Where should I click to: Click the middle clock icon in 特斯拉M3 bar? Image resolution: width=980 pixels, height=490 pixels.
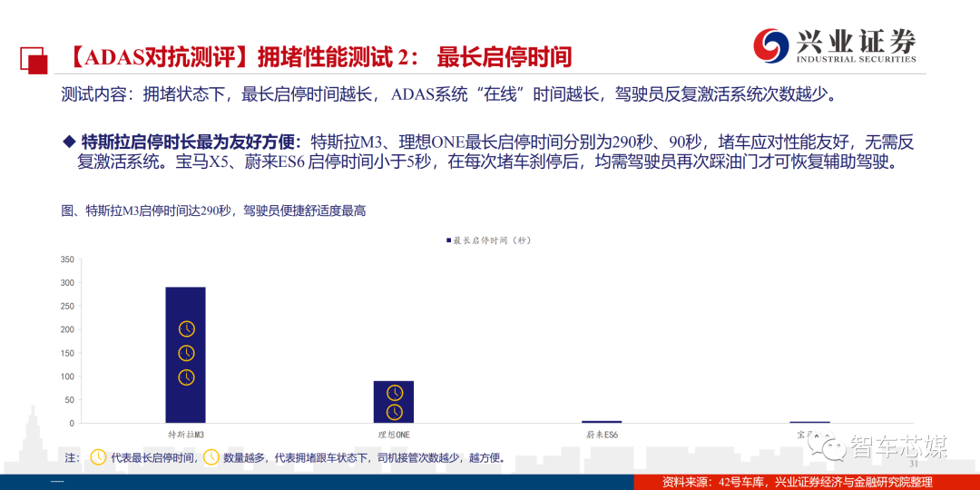(186, 353)
